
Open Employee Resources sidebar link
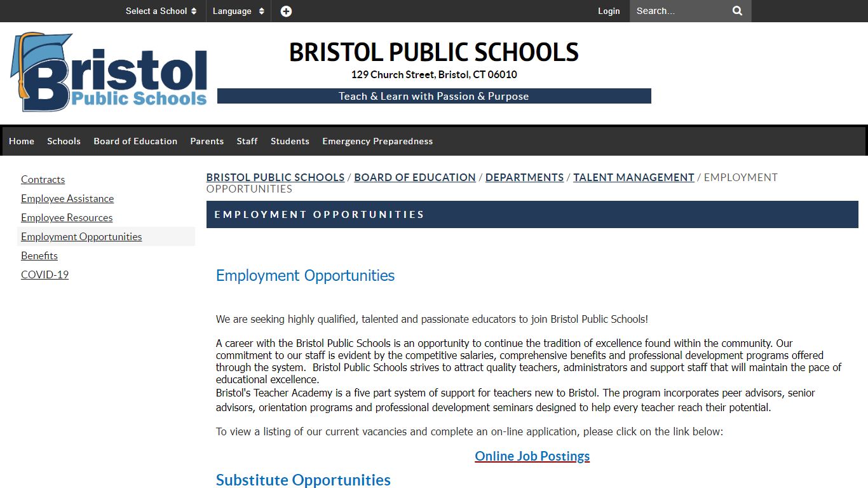coord(67,217)
